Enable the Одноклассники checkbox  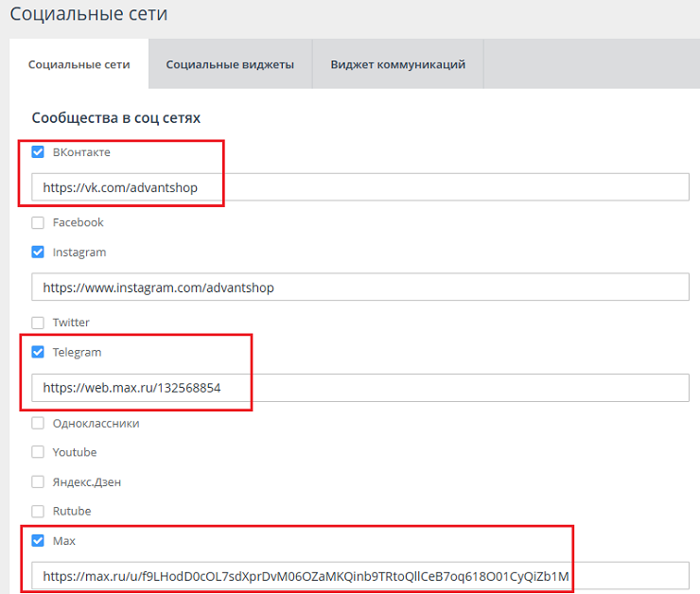click(38, 424)
